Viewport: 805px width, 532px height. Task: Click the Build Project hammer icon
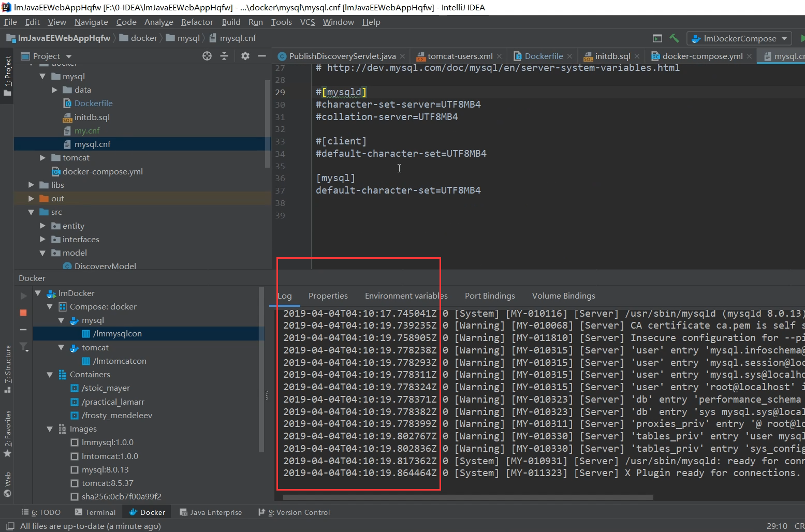(x=674, y=38)
